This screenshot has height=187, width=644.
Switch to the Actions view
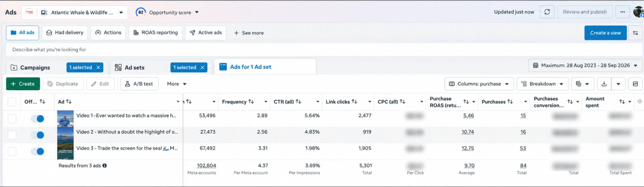pos(108,33)
